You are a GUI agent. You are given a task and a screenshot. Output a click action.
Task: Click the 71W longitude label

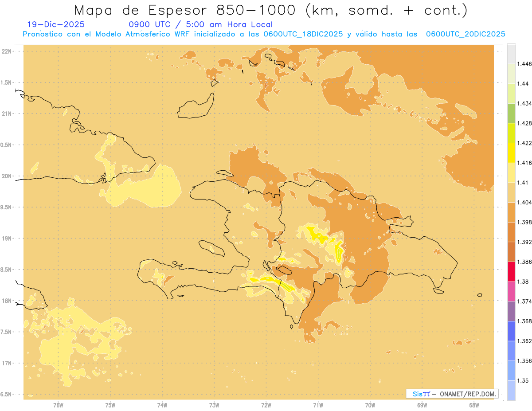(x=318, y=405)
